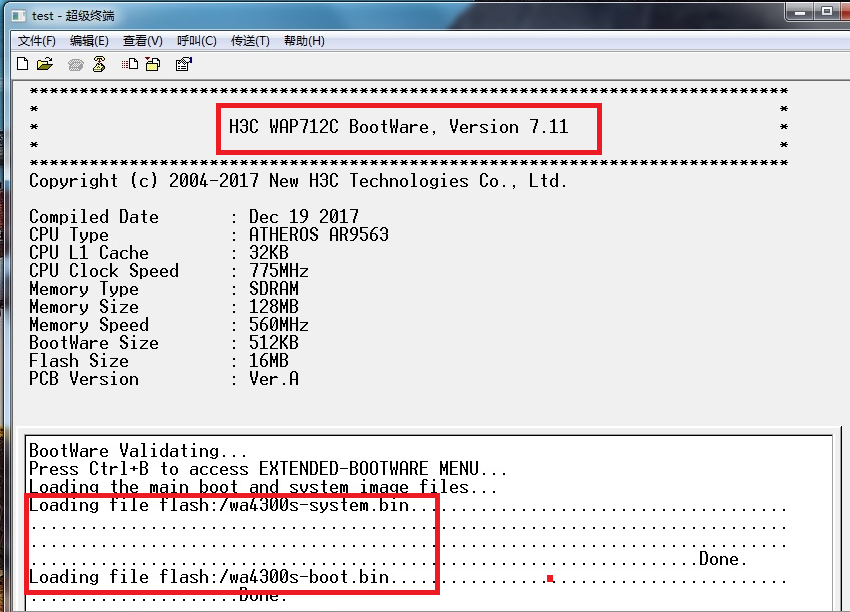Click the 'Compiled Date' label
This screenshot has width=850, height=612.
pos(94,217)
